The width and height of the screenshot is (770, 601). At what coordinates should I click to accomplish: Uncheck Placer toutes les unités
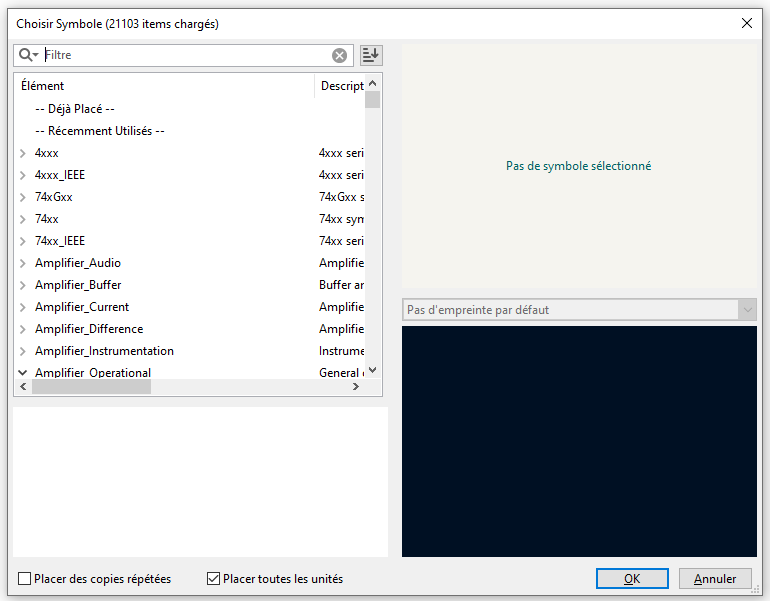[213, 579]
